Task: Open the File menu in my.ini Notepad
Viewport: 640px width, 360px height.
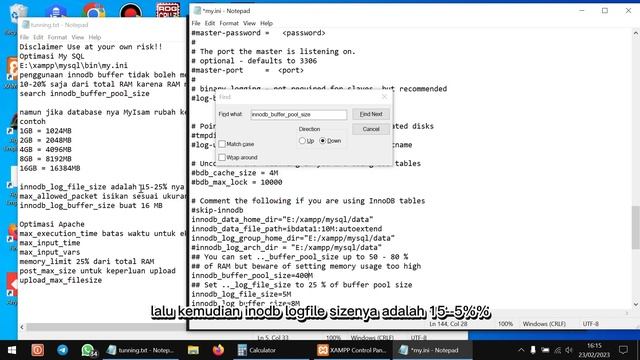Action: pyautogui.click(x=196, y=23)
